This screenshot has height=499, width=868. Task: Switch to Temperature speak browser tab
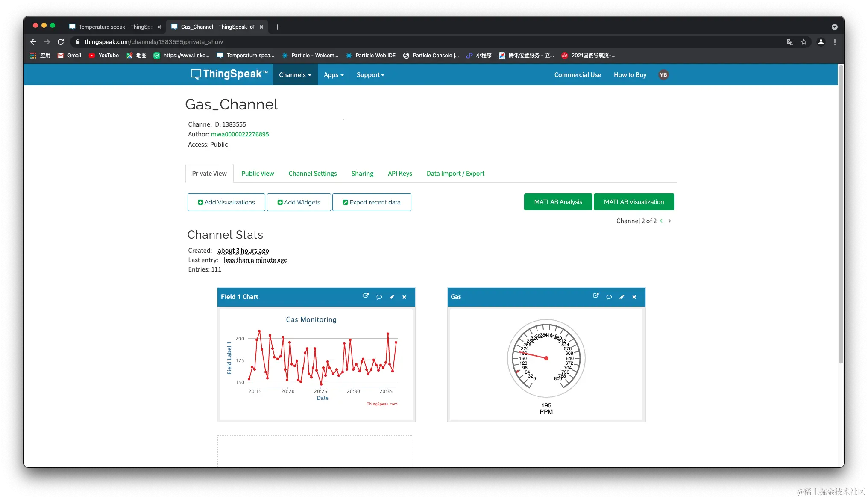[x=115, y=27]
